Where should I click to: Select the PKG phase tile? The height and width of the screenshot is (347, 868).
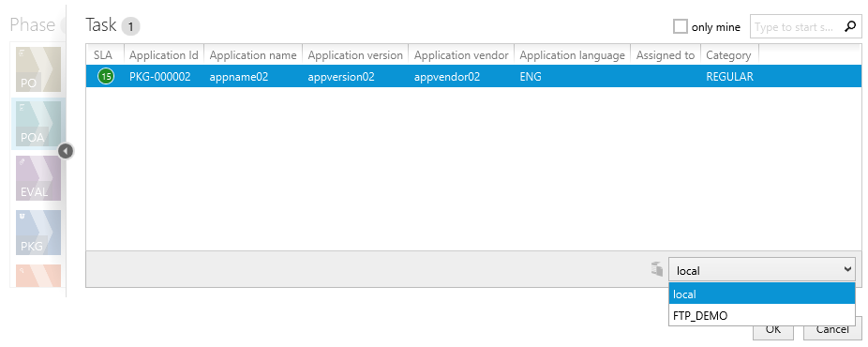tap(38, 233)
